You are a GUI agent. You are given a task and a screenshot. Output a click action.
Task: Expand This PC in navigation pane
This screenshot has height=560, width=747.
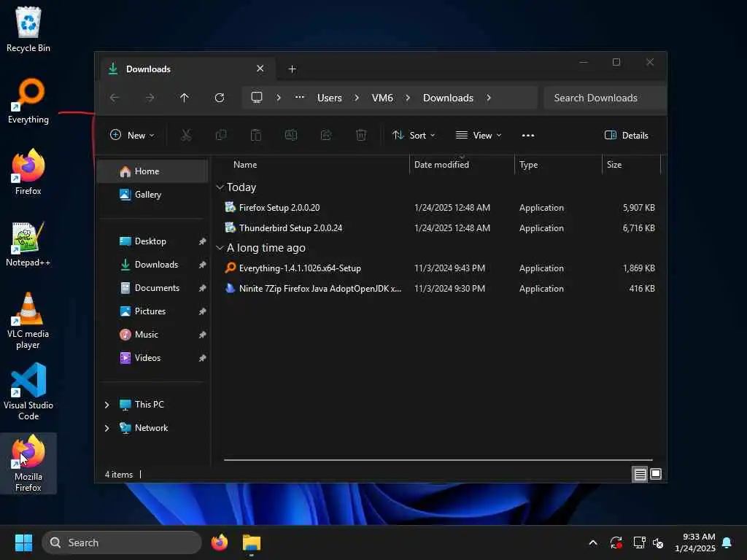point(107,405)
